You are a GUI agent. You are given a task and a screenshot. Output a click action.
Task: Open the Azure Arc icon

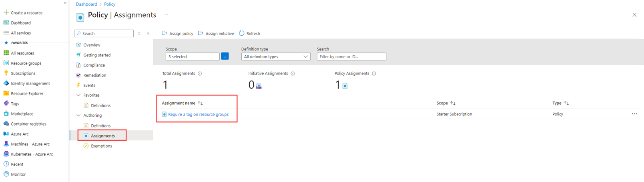tap(6, 134)
